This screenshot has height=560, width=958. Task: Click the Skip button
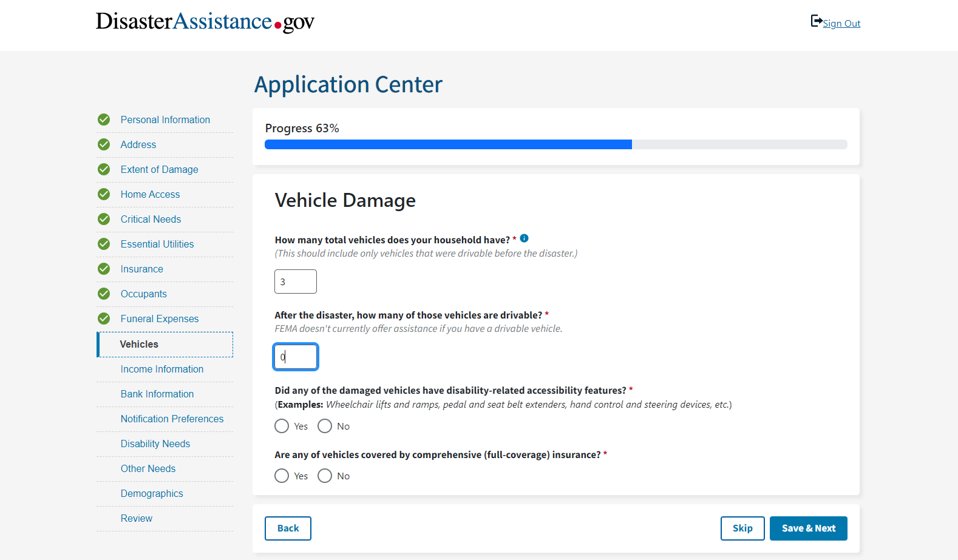pyautogui.click(x=742, y=528)
